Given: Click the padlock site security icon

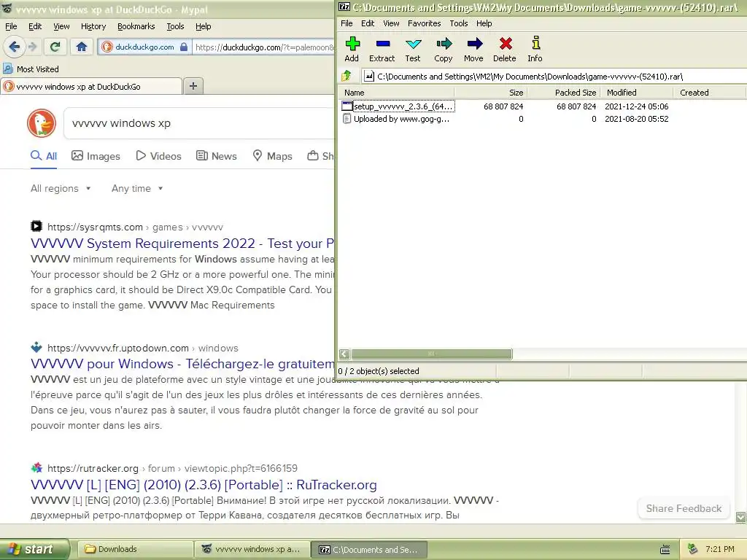Looking at the screenshot, I should click(x=184, y=47).
